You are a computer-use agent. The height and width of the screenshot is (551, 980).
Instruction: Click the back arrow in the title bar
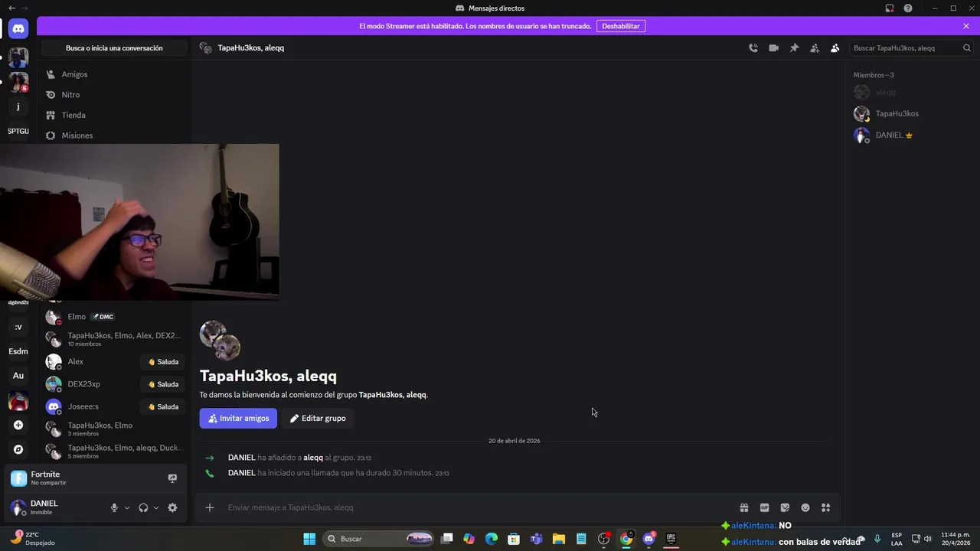click(x=11, y=8)
